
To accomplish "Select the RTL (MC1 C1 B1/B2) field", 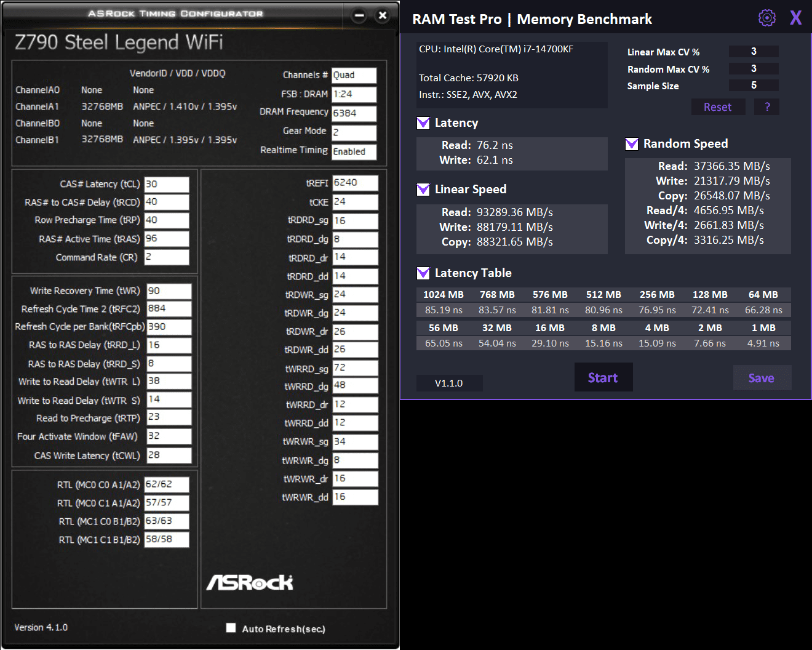I will tap(167, 540).
